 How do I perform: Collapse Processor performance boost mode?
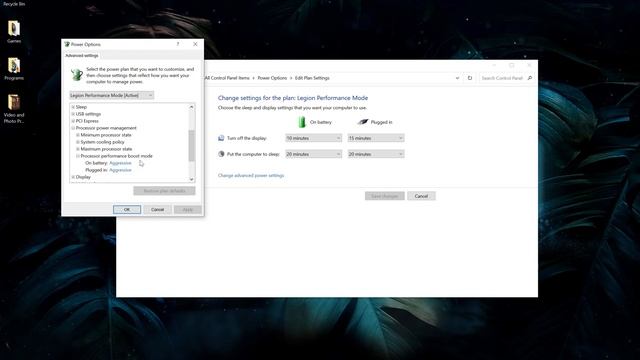pos(78,156)
